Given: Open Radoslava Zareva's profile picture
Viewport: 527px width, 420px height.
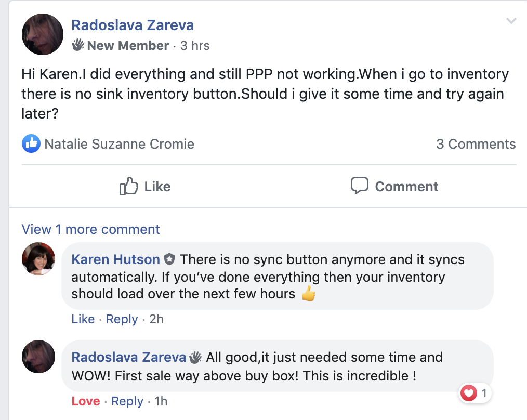Looking at the screenshot, I should [x=42, y=34].
